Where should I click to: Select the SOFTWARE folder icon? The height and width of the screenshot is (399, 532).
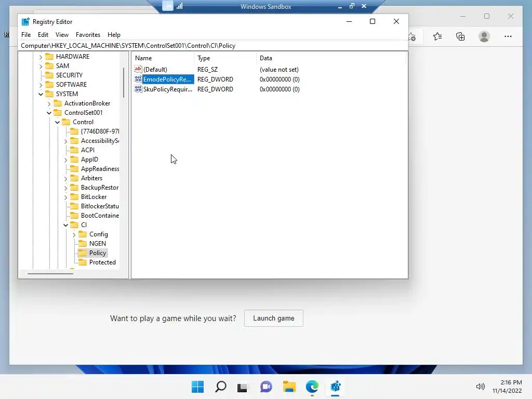click(49, 85)
